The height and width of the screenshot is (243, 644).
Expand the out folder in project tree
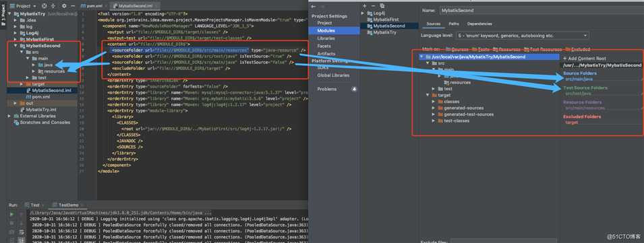click(x=16, y=103)
